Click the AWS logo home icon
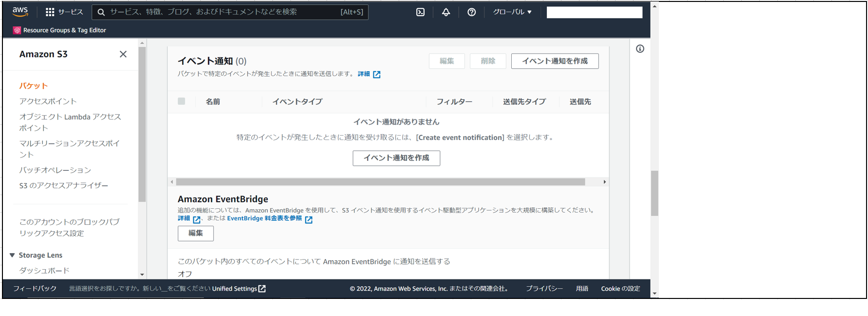 pos(20,12)
